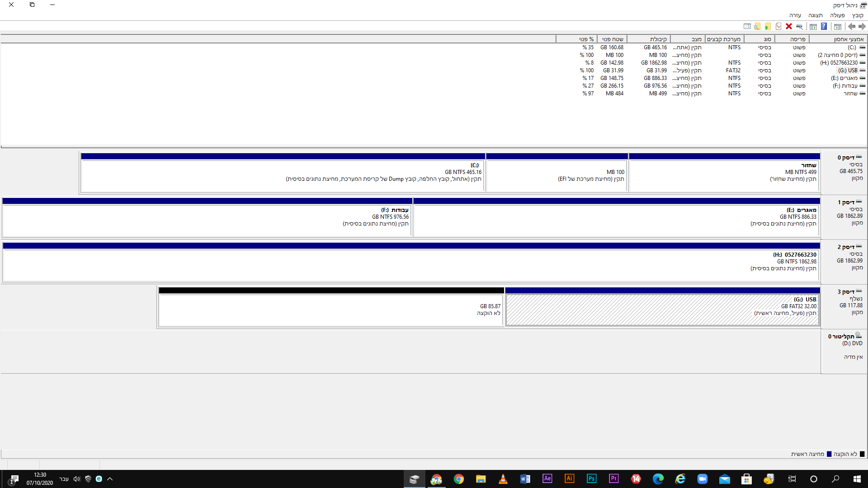The width and height of the screenshot is (868, 488).
Task: Click the back arrow toolbar icon
Action: [862, 26]
